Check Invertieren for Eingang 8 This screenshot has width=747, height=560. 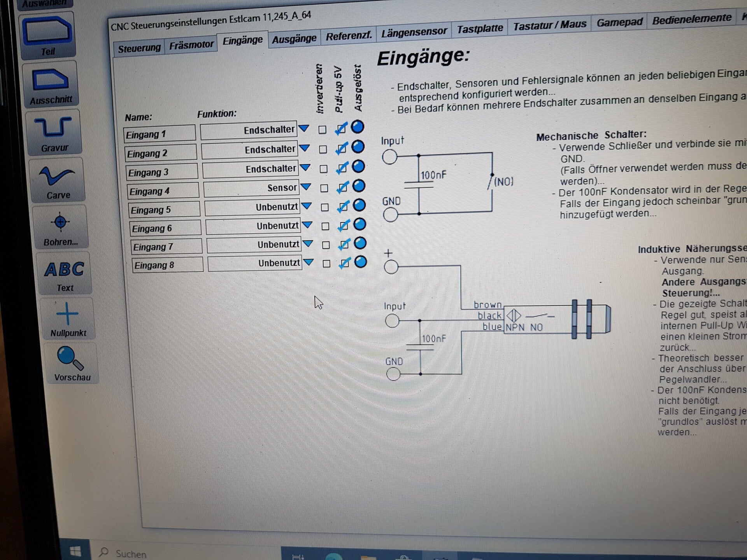(327, 264)
